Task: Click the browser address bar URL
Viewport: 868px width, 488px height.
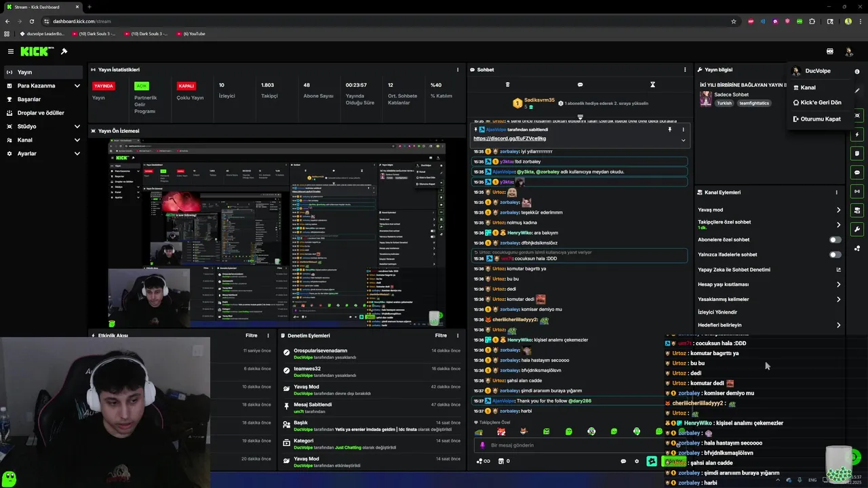Action: pyautogui.click(x=81, y=21)
